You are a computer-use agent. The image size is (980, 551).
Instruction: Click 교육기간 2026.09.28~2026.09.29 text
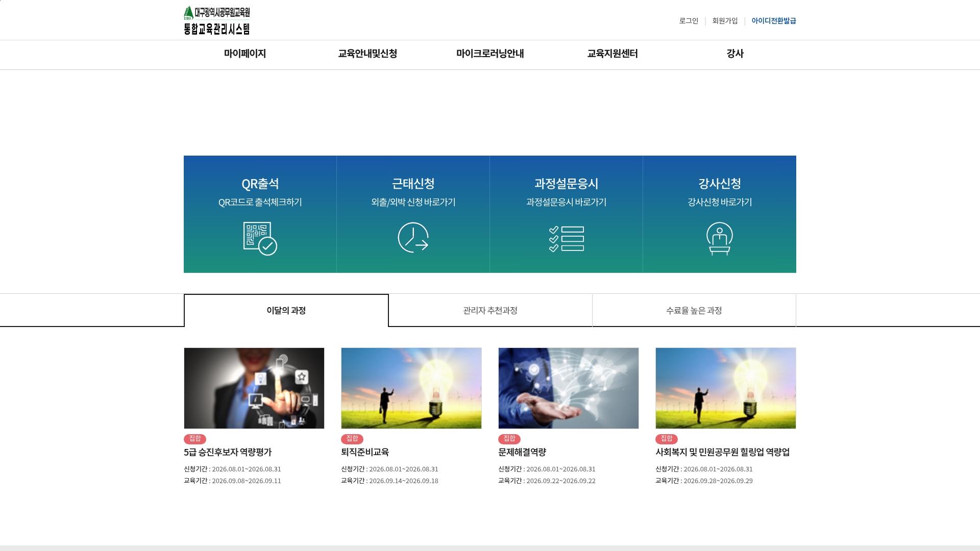pos(704,481)
